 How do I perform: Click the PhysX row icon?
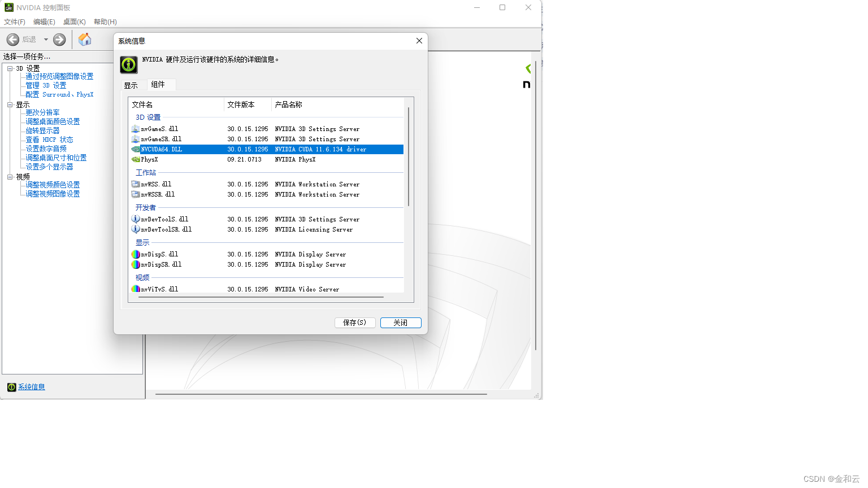coord(136,159)
